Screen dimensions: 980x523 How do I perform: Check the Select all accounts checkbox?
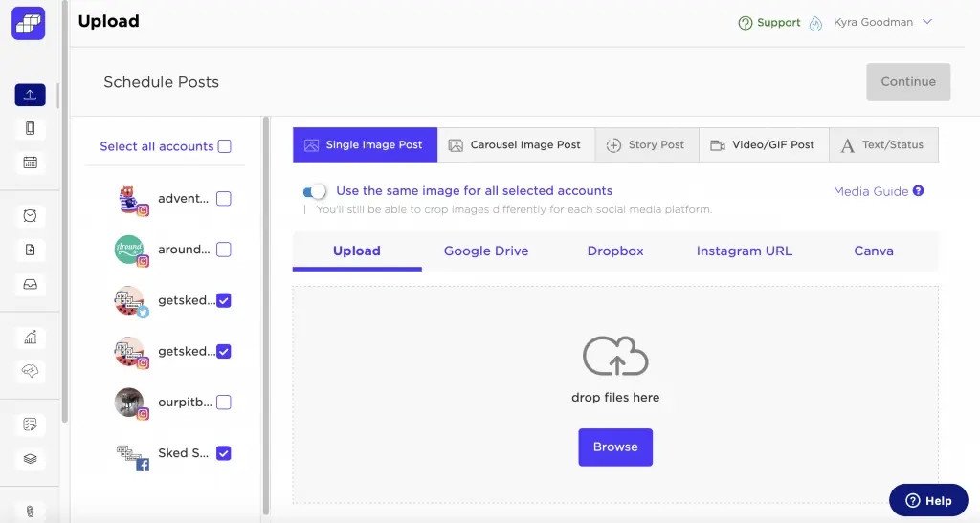[225, 146]
